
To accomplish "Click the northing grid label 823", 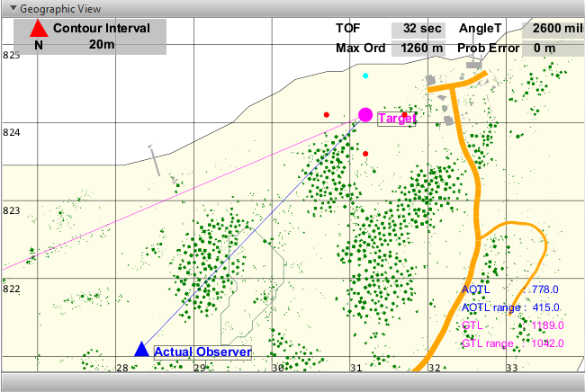I will click(x=11, y=210).
